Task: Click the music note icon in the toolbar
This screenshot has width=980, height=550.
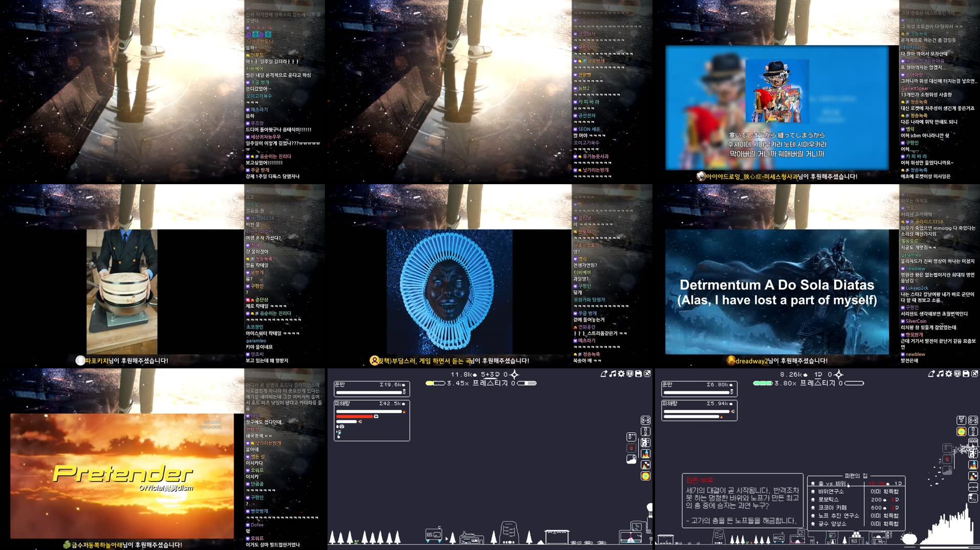Action: (x=940, y=375)
